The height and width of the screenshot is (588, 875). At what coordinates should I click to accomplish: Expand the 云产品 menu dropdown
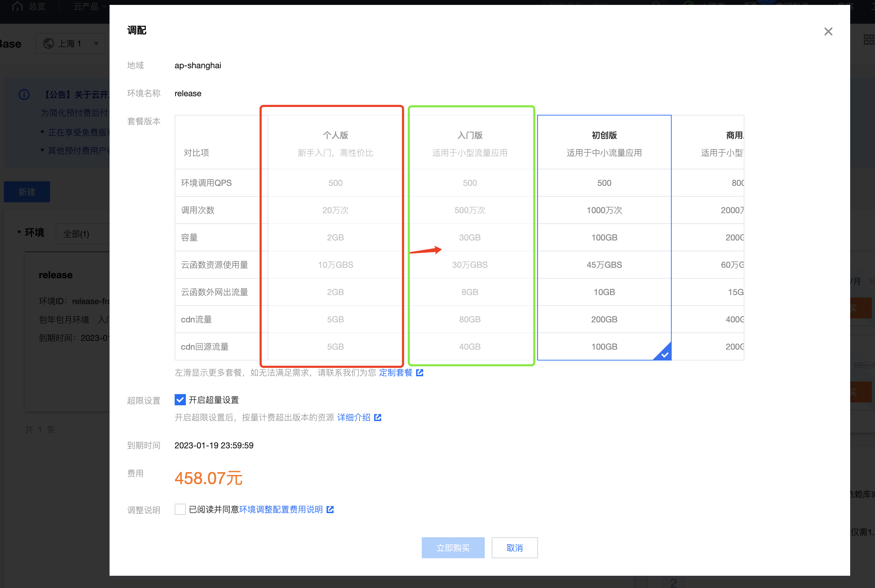click(90, 6)
